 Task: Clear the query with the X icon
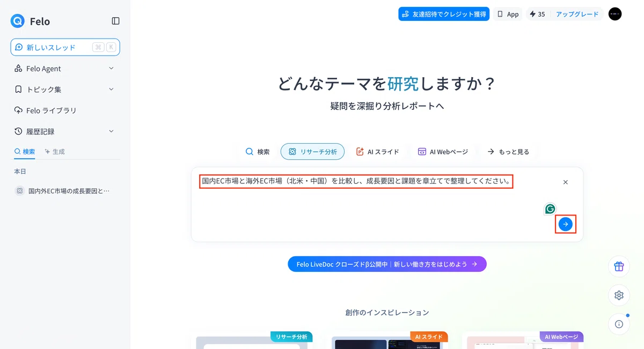(565, 182)
